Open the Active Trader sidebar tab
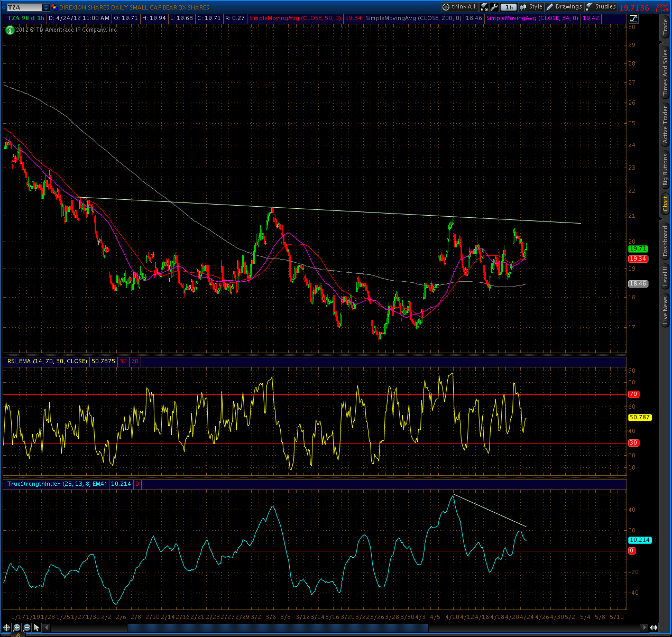 pyautogui.click(x=666, y=125)
